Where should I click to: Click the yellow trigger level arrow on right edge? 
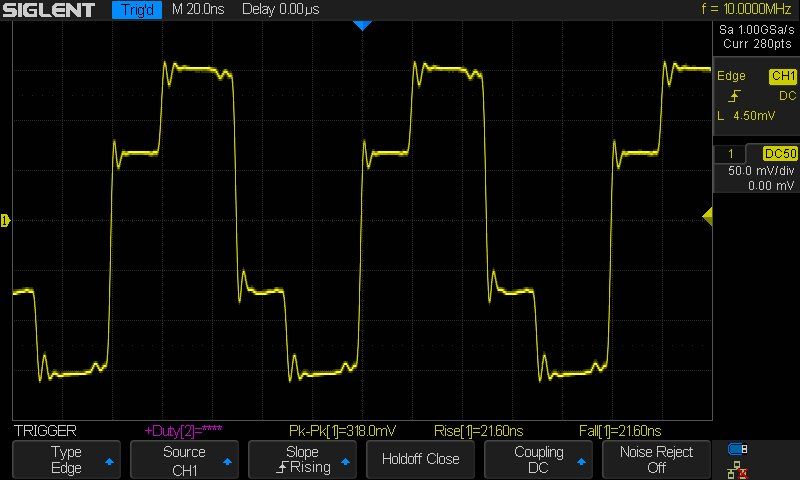click(707, 216)
